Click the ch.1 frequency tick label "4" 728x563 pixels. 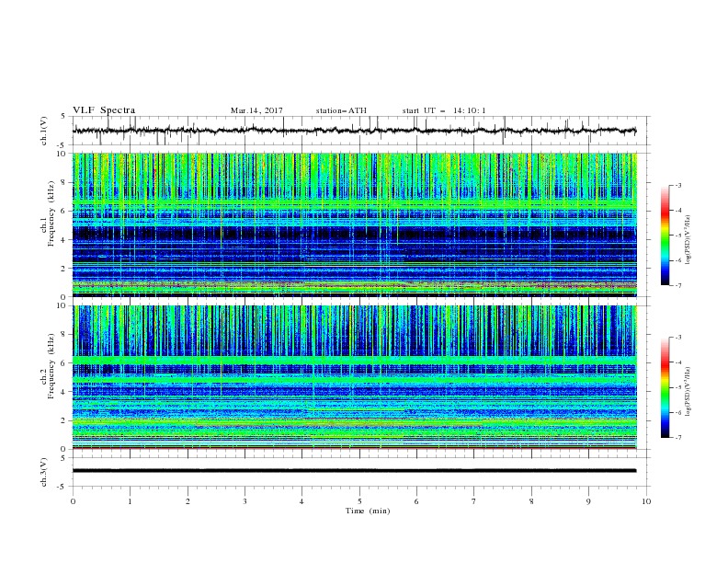coord(63,240)
